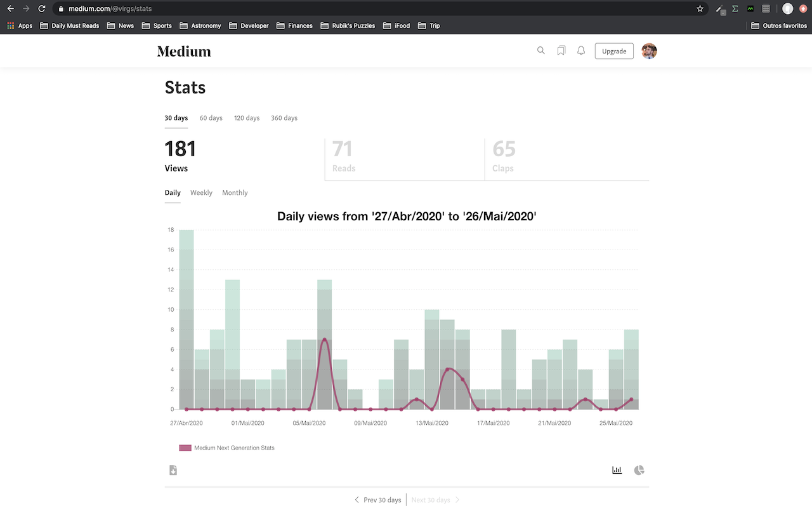Open the iFood bookmarks folder
This screenshot has width=812, height=508.
[x=396, y=26]
